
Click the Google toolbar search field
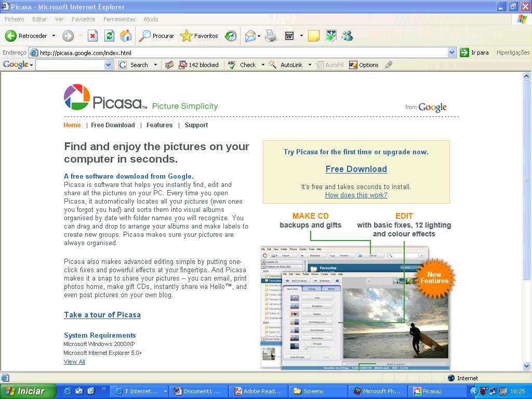pos(71,65)
